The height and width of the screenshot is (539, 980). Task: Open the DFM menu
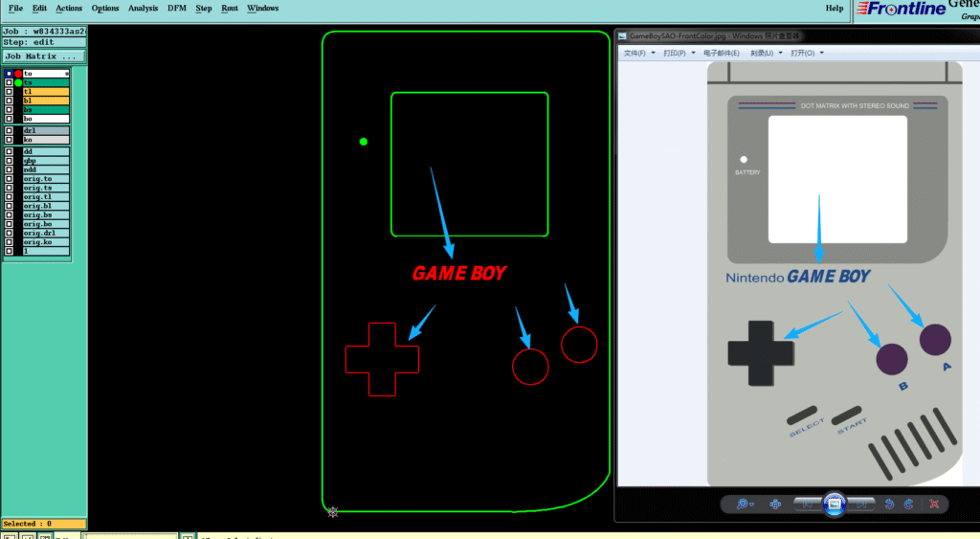177,9
